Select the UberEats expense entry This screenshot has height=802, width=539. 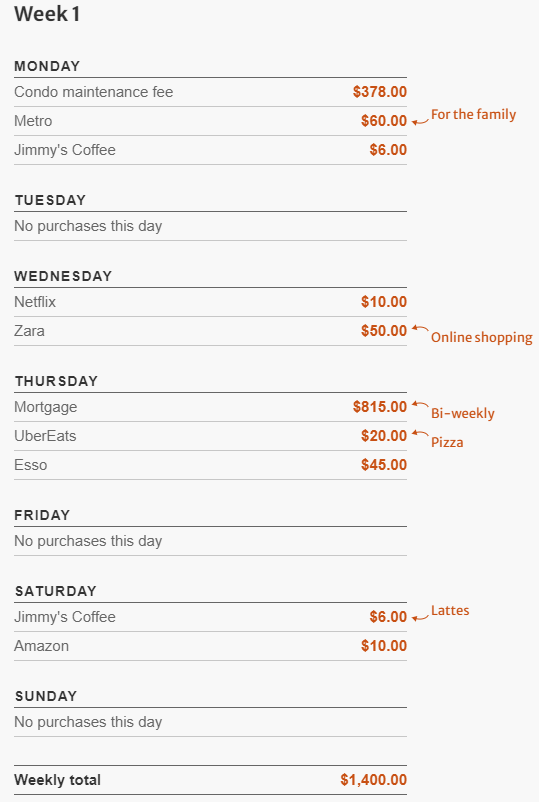click(210, 436)
